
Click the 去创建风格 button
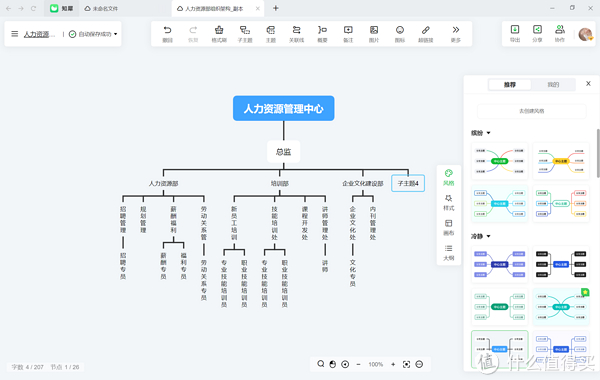coord(532,111)
